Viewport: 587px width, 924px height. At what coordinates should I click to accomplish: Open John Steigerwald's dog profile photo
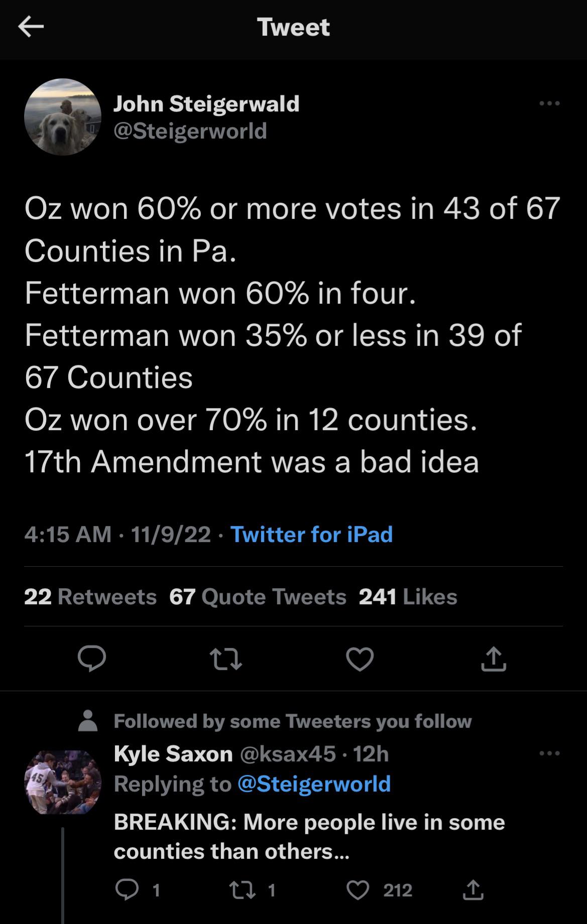(63, 117)
